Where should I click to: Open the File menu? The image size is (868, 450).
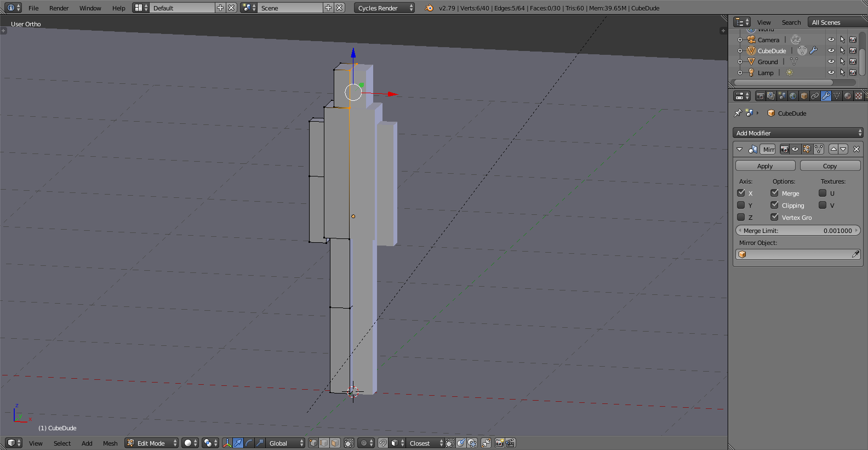coord(33,8)
